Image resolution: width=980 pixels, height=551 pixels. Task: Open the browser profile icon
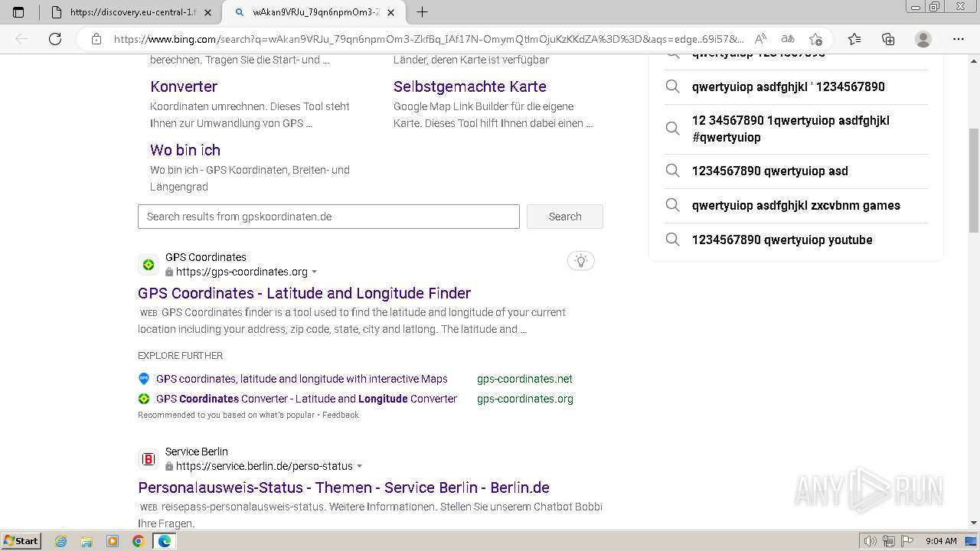click(923, 39)
